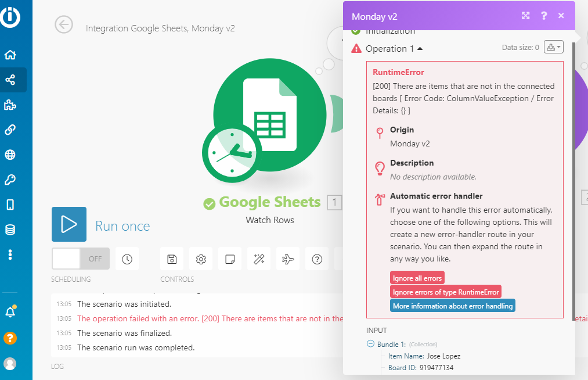
Task: Expand Monday v2 panel to fullscreen
Action: (526, 15)
